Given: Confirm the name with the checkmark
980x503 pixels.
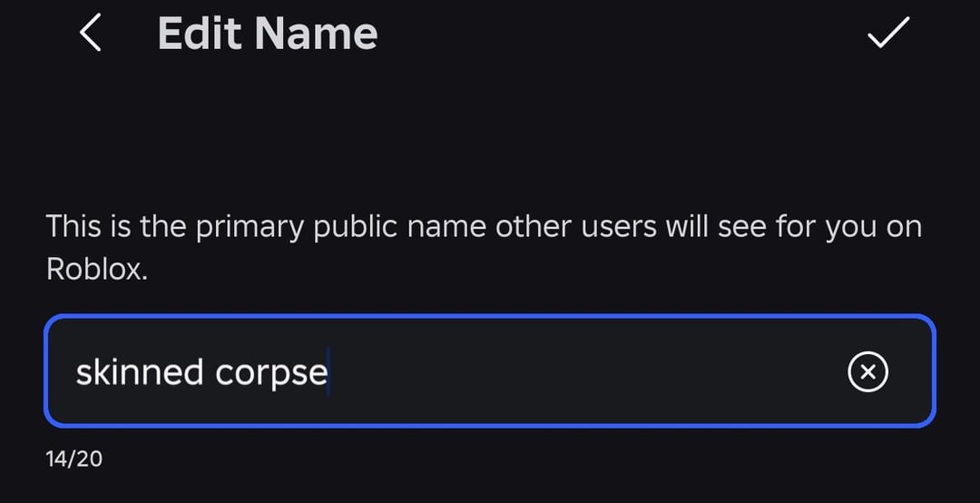Looking at the screenshot, I should 887,34.
